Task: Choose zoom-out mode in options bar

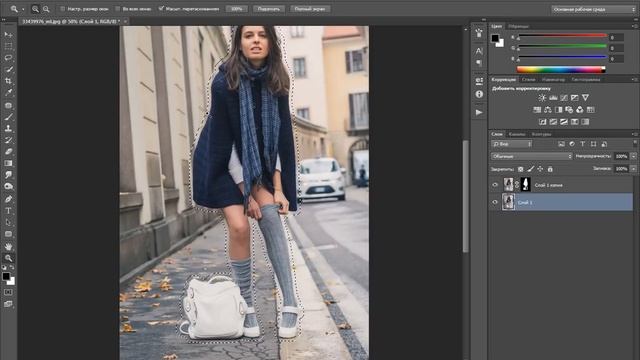Action: click(x=46, y=9)
